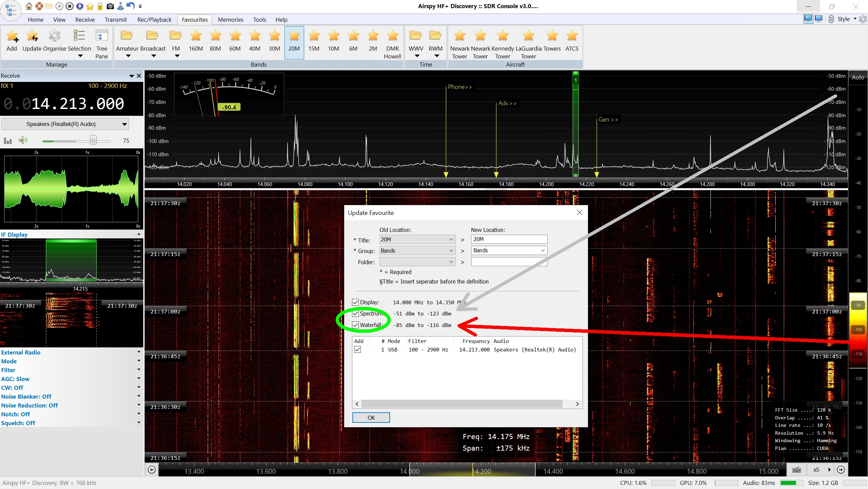Mute audio with the speaker icon

click(x=23, y=140)
